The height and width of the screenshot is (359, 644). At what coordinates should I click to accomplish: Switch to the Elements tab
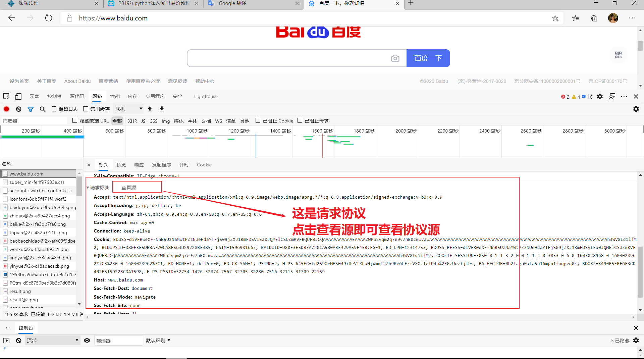(x=34, y=97)
